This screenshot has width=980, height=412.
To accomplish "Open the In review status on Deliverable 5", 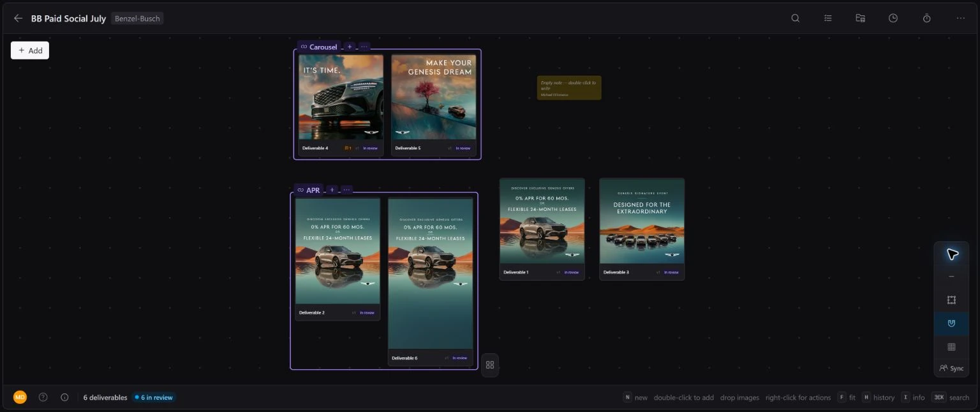I will 463,148.
